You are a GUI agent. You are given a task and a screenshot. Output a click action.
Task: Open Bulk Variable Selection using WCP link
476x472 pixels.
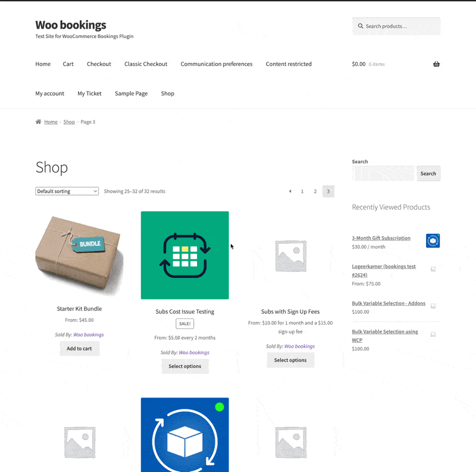pos(385,336)
